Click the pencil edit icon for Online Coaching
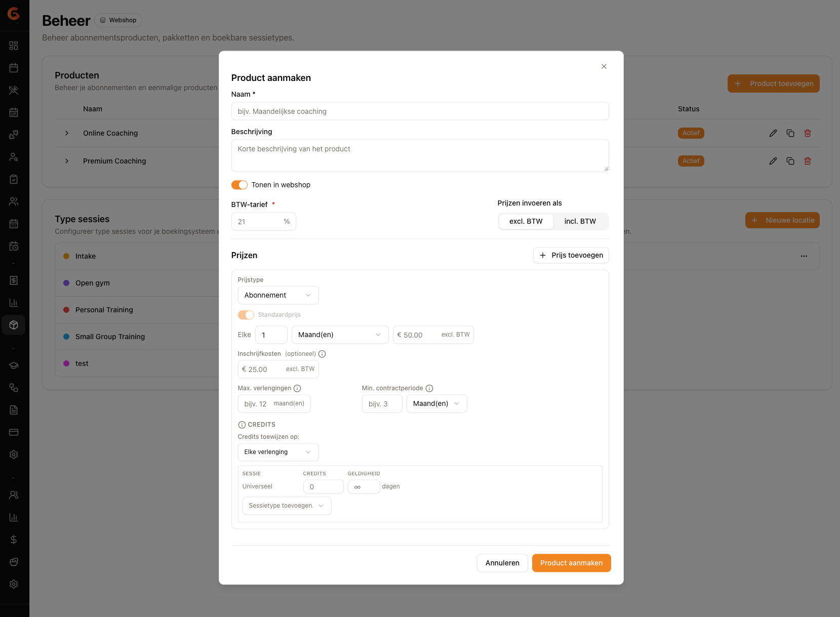 (773, 133)
